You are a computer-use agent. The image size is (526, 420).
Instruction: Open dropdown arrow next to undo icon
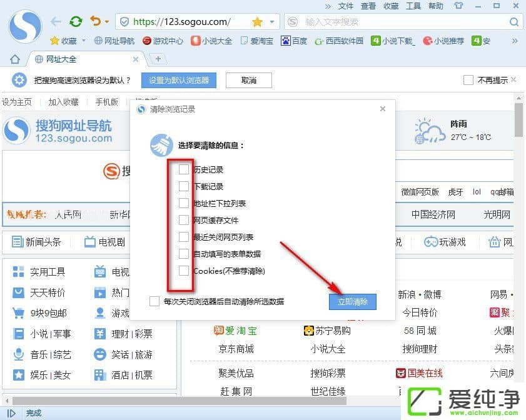[107, 22]
